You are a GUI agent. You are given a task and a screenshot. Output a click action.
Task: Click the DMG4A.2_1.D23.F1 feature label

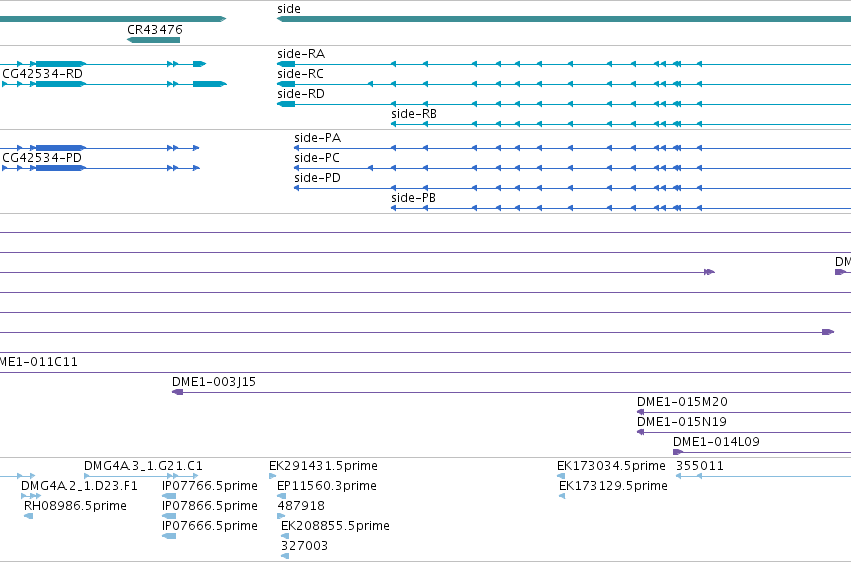[79, 486]
